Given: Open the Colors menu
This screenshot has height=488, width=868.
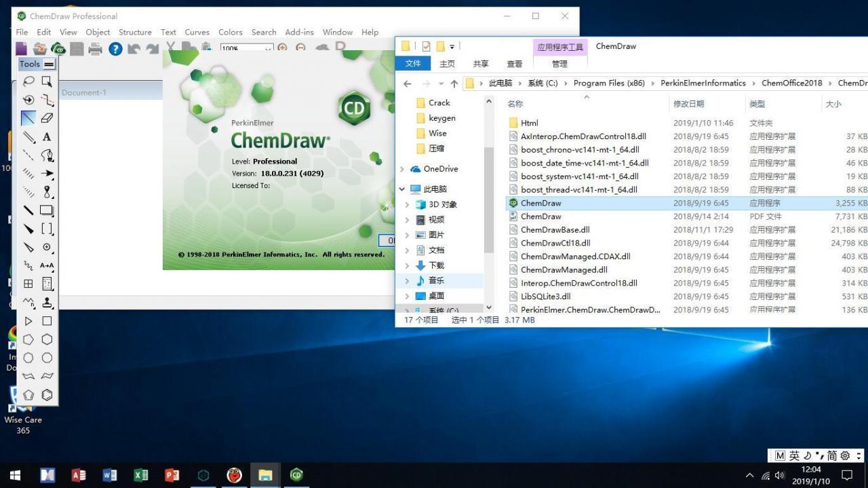Looking at the screenshot, I should (x=230, y=32).
